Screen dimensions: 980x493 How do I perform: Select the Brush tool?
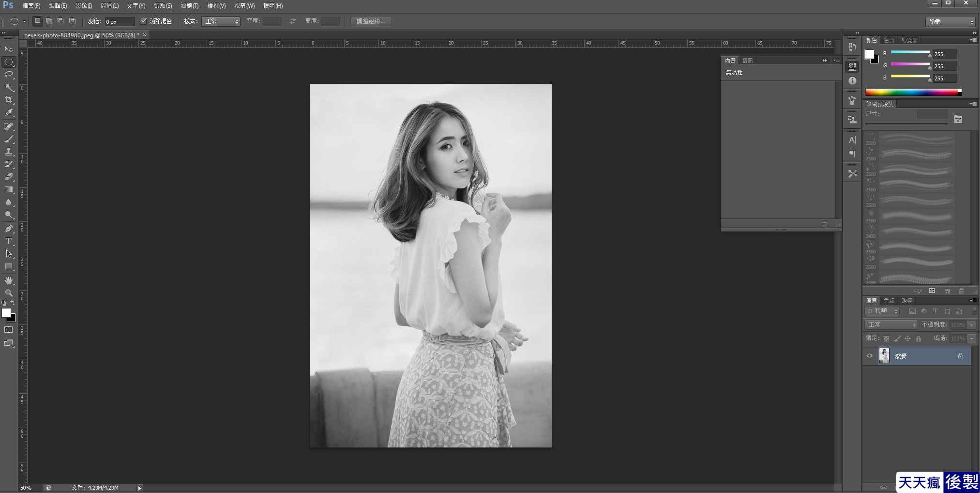point(9,139)
